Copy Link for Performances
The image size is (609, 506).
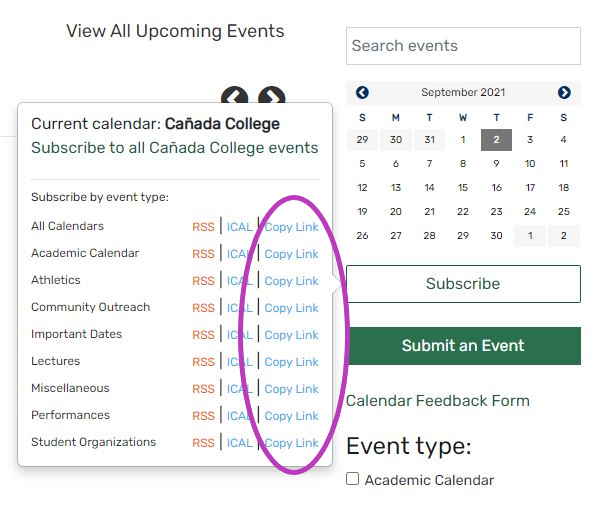coord(291,416)
